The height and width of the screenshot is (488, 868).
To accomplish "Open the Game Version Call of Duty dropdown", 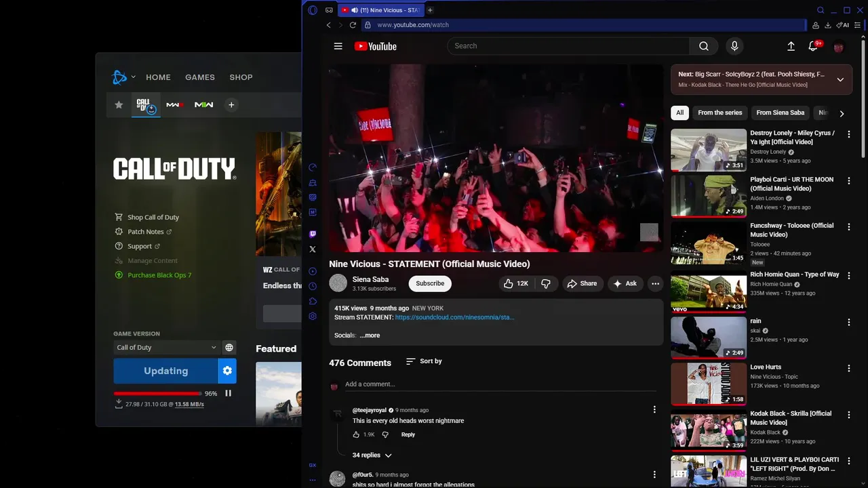I will 166,348.
